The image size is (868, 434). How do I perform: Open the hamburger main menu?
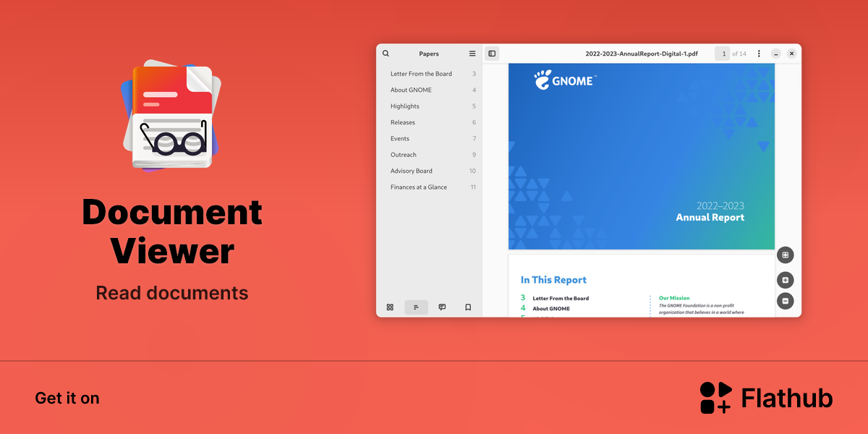point(472,54)
